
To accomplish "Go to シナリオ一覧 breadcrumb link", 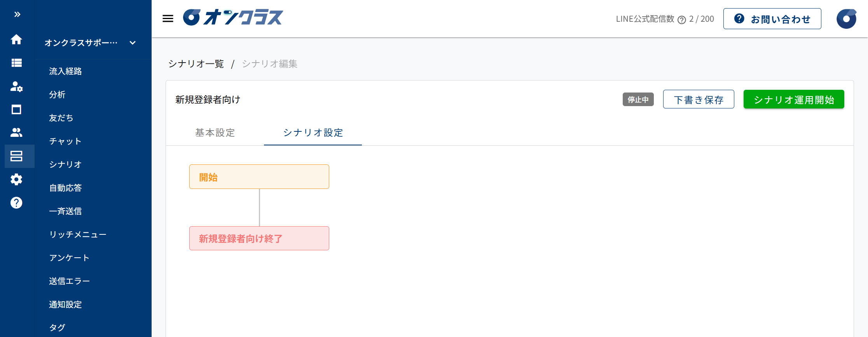I will (196, 64).
